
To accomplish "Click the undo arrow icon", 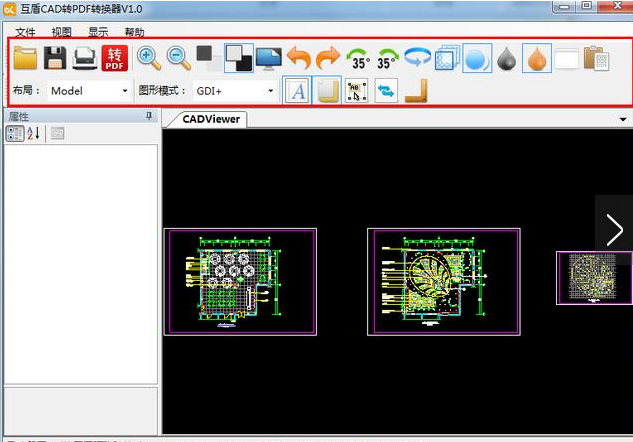I will pyautogui.click(x=298, y=59).
